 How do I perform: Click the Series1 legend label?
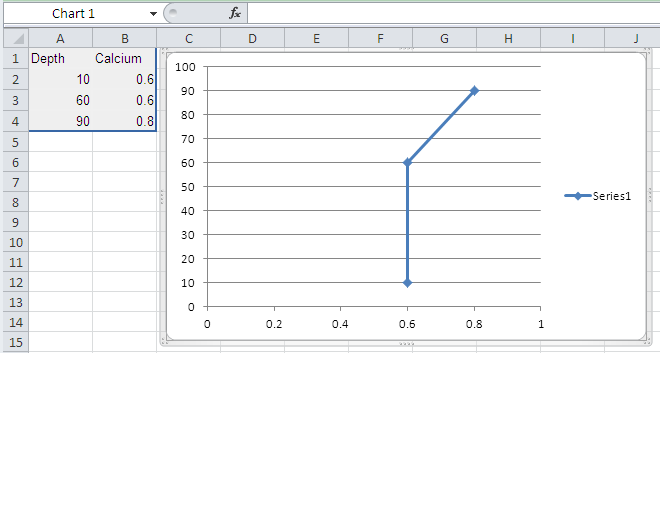(612, 197)
